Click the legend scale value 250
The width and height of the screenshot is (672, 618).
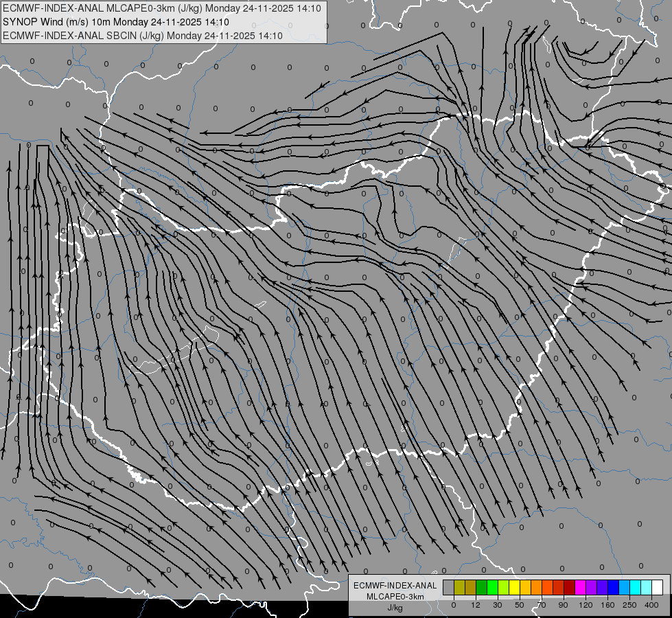tap(629, 605)
